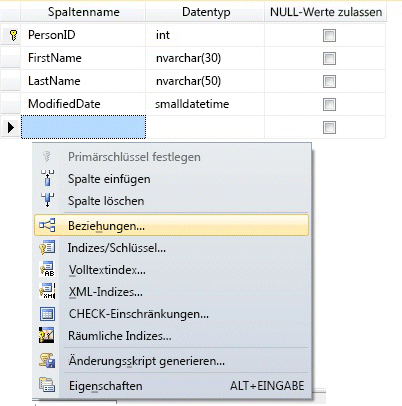Screen dimensions: 402x406
Task: Click the current-row arrow indicator on the empty row
Action: 11,127
